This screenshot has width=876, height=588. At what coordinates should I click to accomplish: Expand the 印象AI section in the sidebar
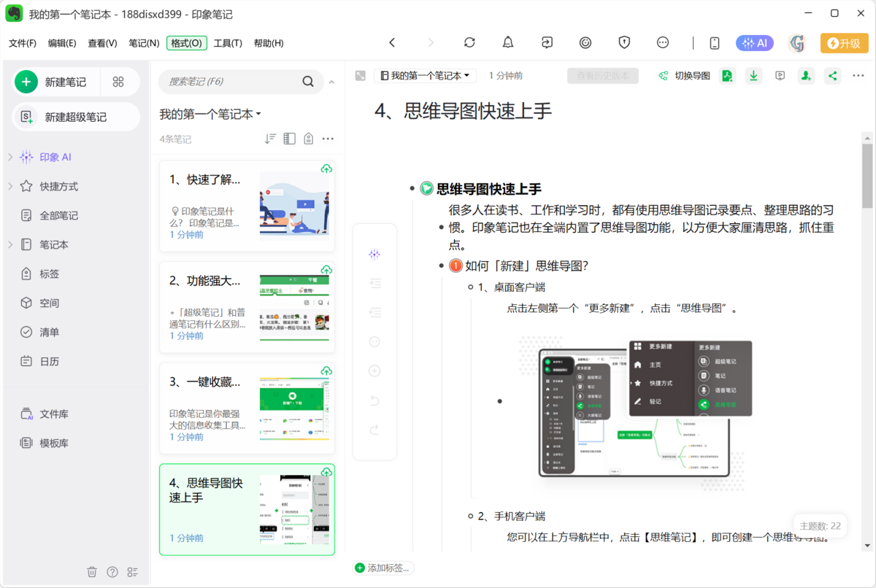coord(10,156)
